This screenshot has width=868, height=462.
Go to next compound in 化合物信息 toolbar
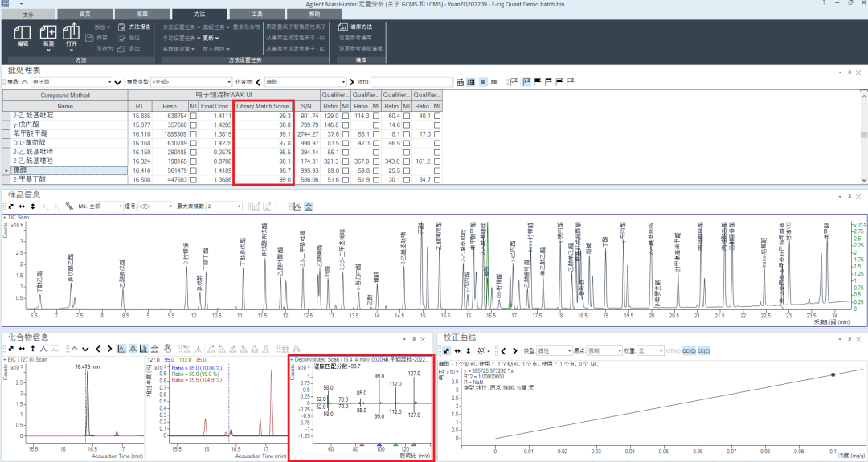[109, 349]
